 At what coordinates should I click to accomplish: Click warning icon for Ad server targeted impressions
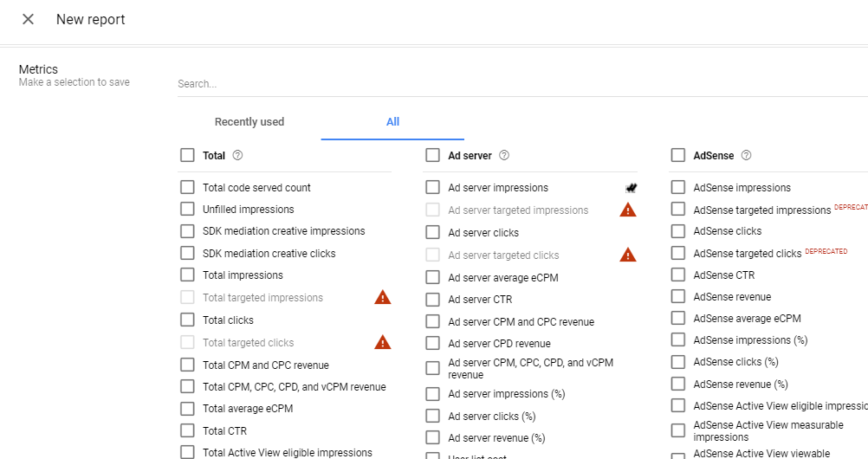(x=628, y=210)
